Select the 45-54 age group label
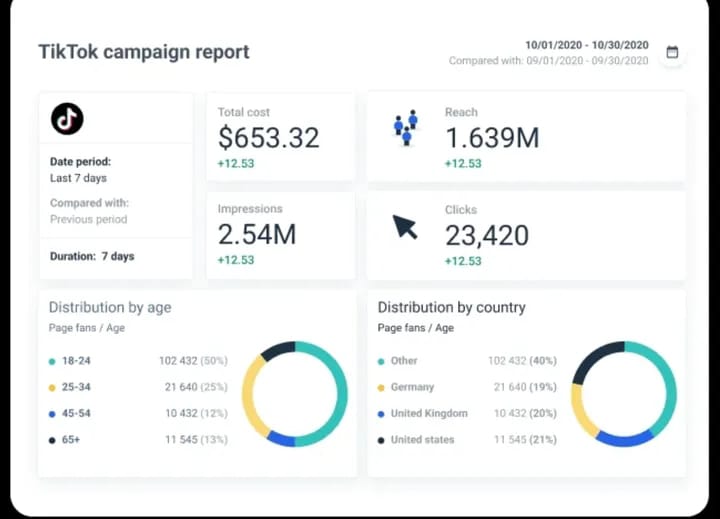This screenshot has height=519, width=720. [x=76, y=413]
